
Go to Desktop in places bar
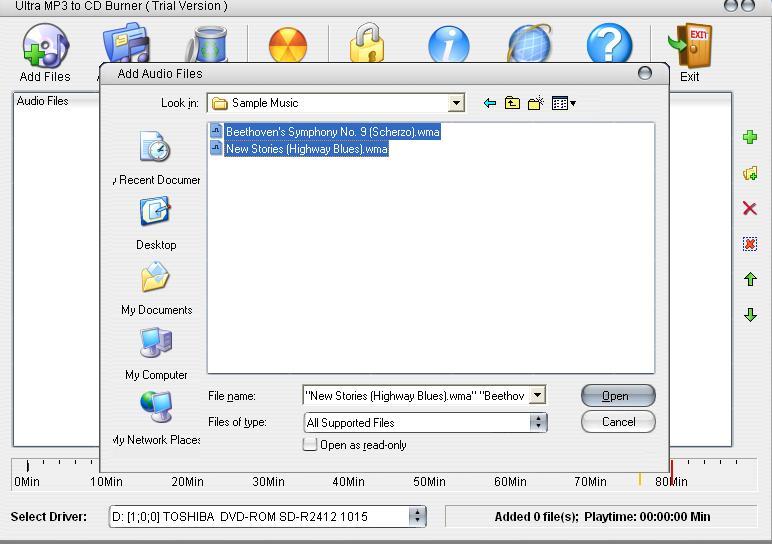coord(156,223)
